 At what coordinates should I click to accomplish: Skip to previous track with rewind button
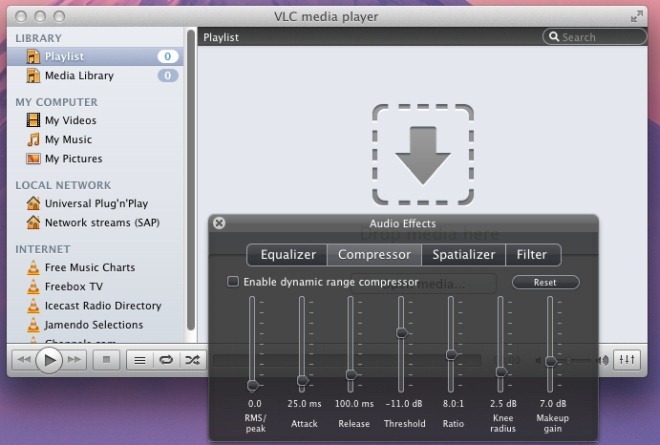click(x=24, y=360)
